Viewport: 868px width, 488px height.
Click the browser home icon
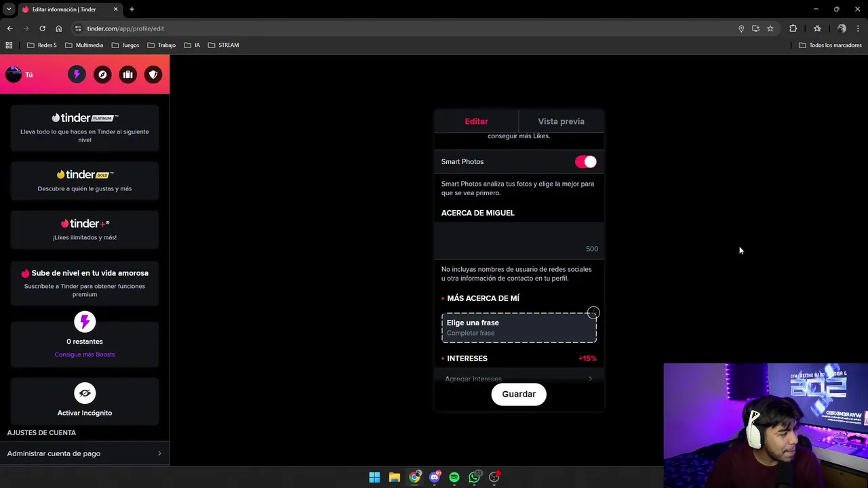click(x=58, y=28)
